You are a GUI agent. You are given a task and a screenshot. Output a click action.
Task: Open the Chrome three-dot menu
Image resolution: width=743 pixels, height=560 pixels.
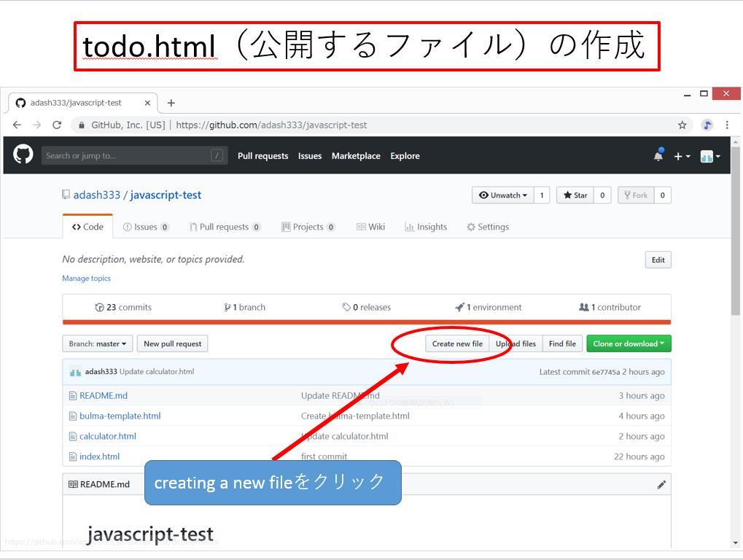pyautogui.click(x=727, y=125)
